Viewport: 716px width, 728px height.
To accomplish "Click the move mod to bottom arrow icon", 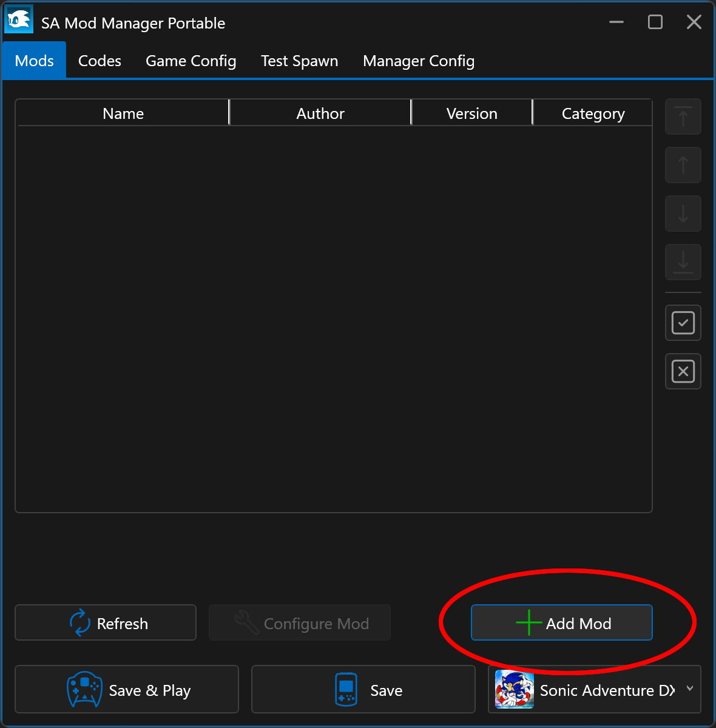I will (683, 262).
